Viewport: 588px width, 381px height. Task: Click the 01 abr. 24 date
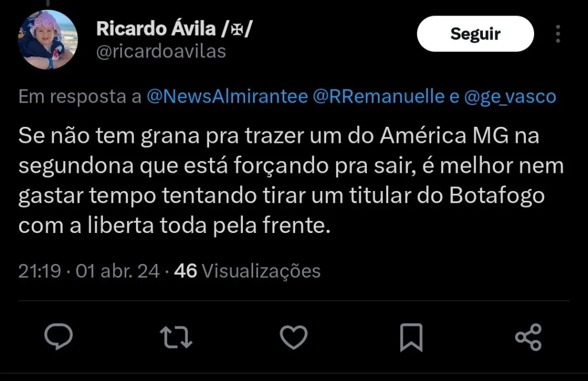point(118,271)
